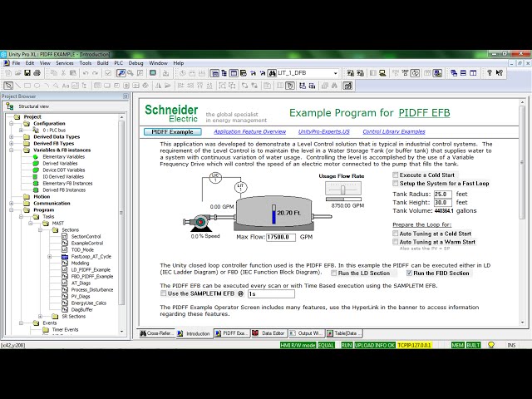Check Use the SAMPLETM EFB option

[164, 293]
